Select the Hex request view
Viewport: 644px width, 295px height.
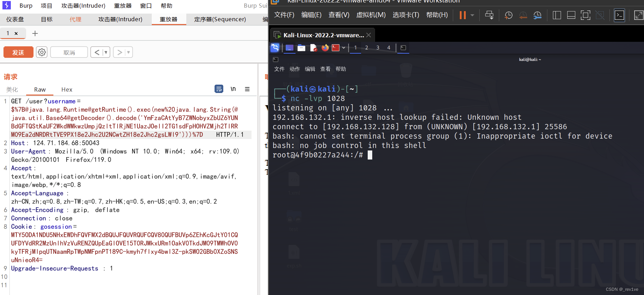[x=67, y=90]
